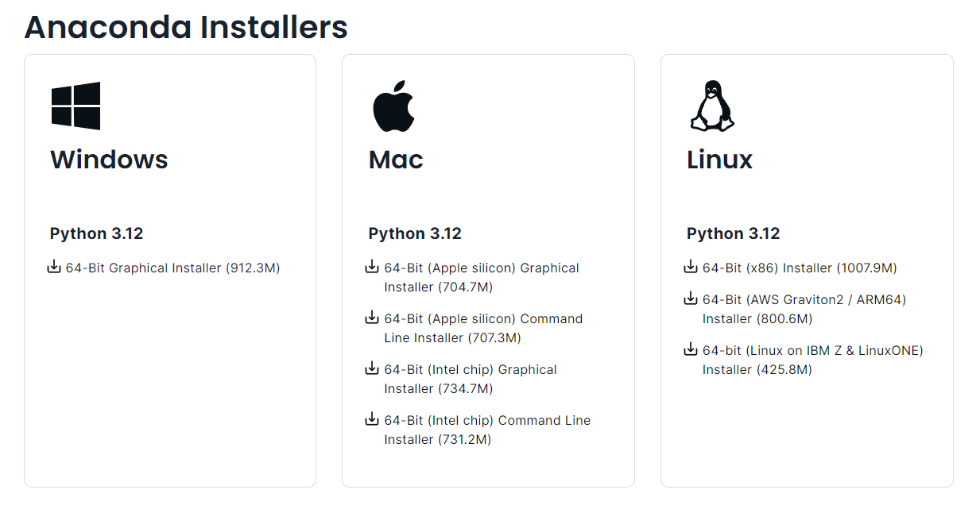This screenshot has width=980, height=505.
Task: Open Apple silicon Command Line Installer link
Action: tap(482, 319)
